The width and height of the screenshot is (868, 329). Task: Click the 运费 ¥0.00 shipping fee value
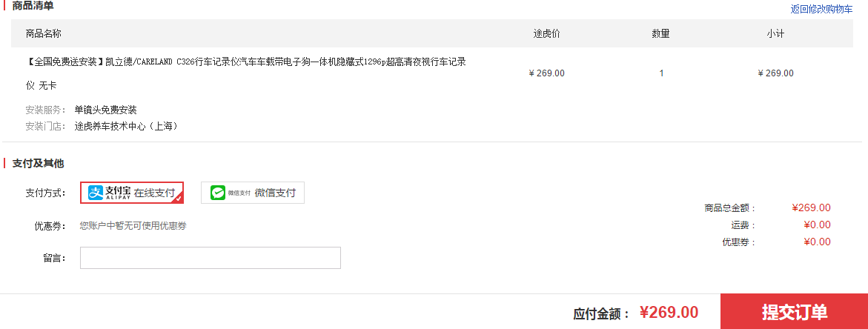click(817, 225)
